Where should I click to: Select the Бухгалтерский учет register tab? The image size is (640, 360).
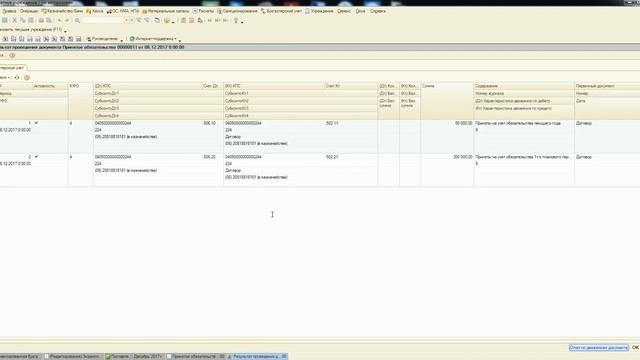(12, 68)
